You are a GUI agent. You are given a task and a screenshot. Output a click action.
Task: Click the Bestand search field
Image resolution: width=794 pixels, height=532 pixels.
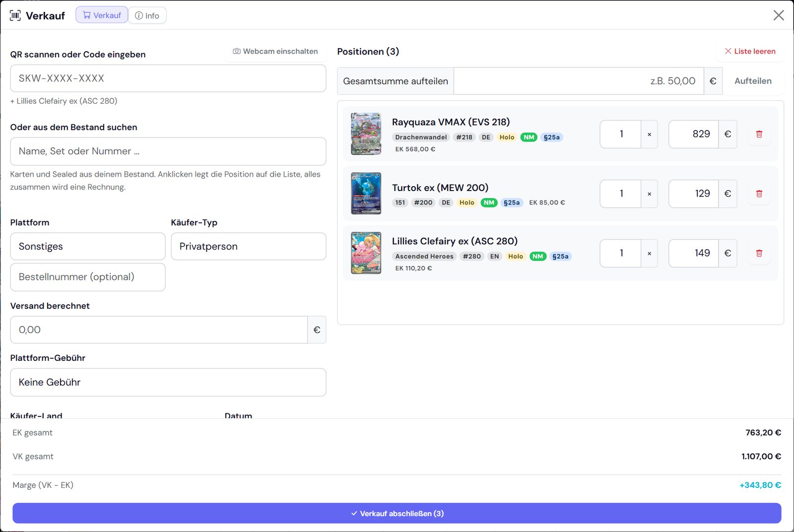(168, 151)
